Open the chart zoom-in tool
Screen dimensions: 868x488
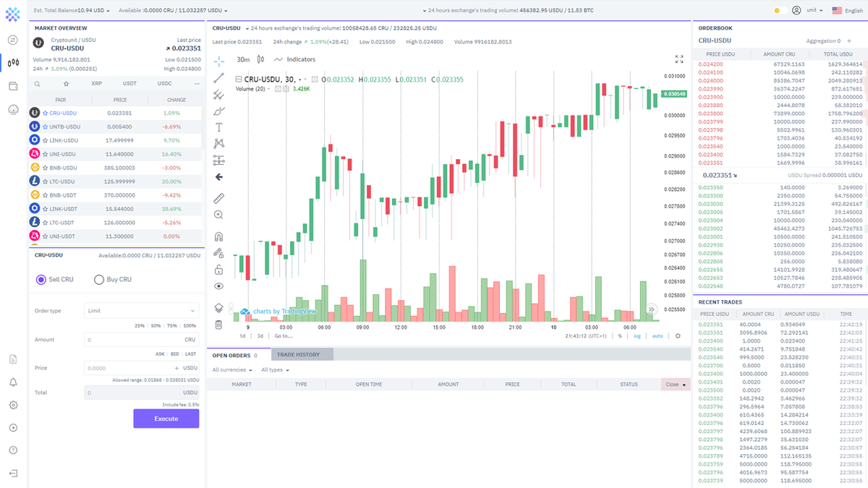(219, 214)
